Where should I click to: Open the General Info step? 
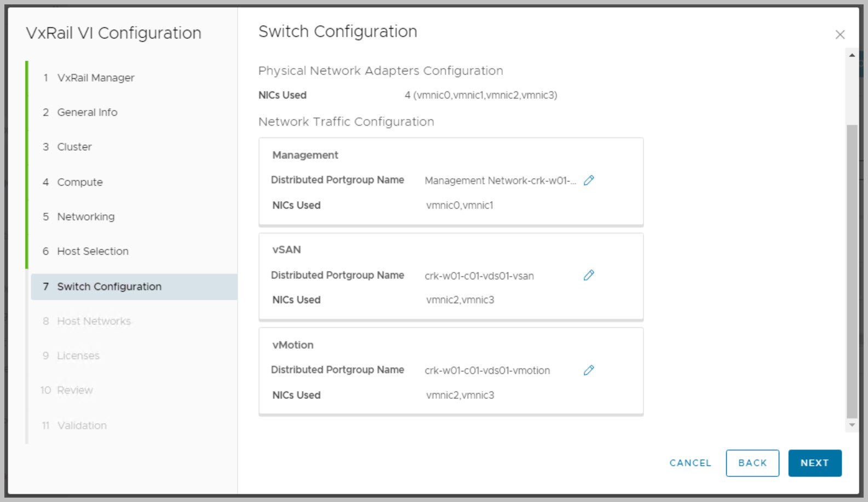tap(87, 112)
